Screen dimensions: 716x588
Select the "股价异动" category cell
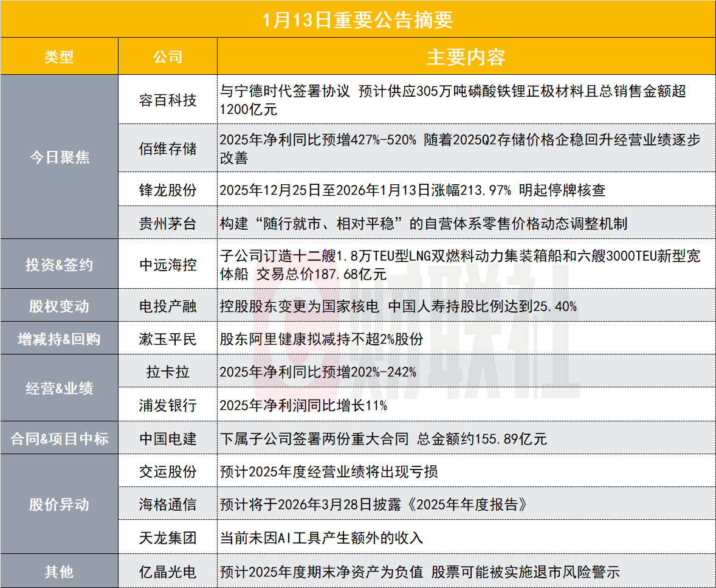pos(60,505)
